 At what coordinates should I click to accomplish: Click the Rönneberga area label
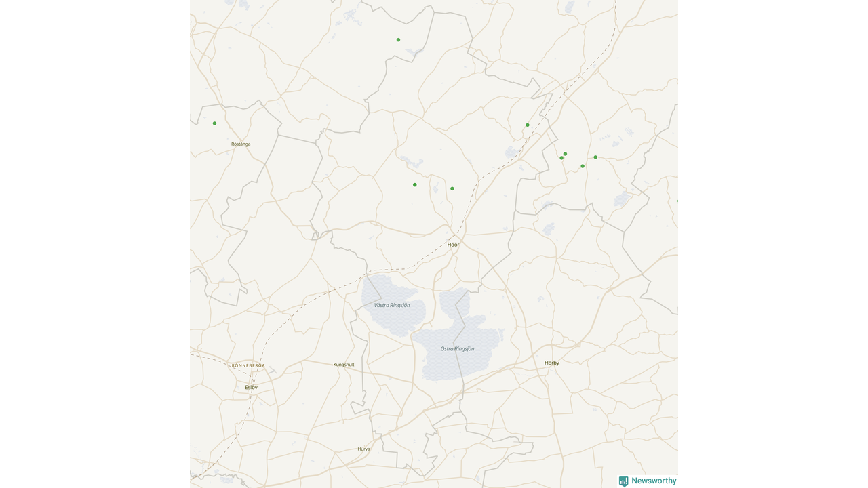[x=248, y=365]
